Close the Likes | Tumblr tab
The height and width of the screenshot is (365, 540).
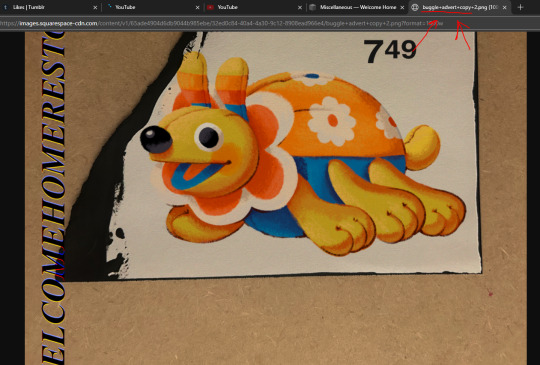[x=95, y=8]
